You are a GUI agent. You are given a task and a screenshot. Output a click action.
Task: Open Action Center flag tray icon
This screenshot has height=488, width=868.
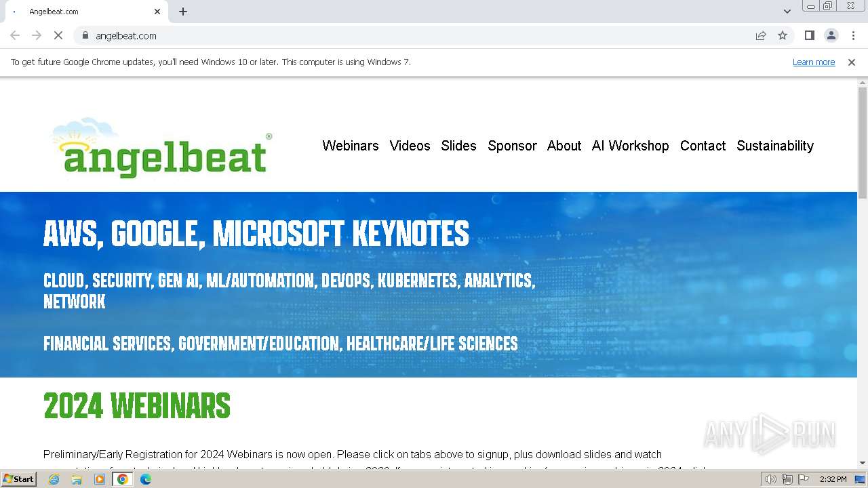[x=803, y=479]
